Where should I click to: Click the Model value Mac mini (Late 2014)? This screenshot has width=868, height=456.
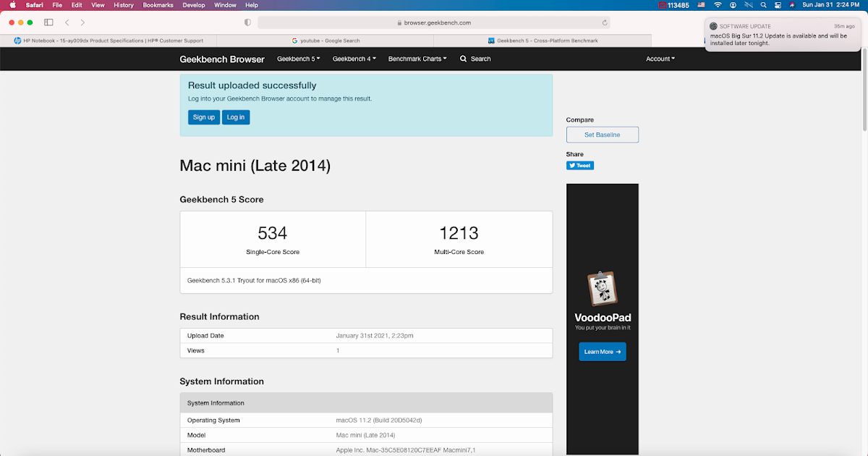tap(366, 435)
